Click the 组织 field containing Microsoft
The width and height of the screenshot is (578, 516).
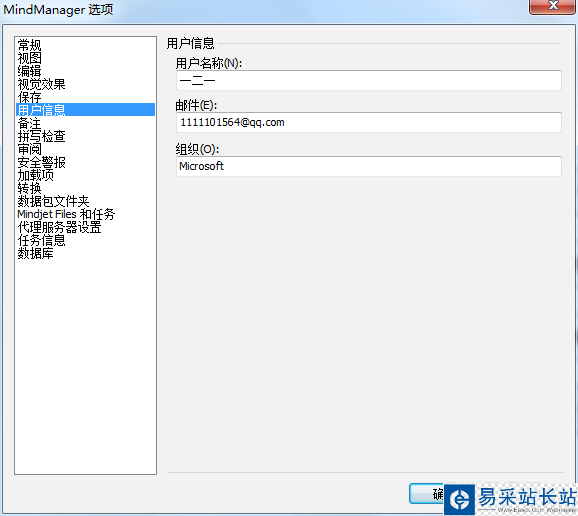[x=369, y=166]
